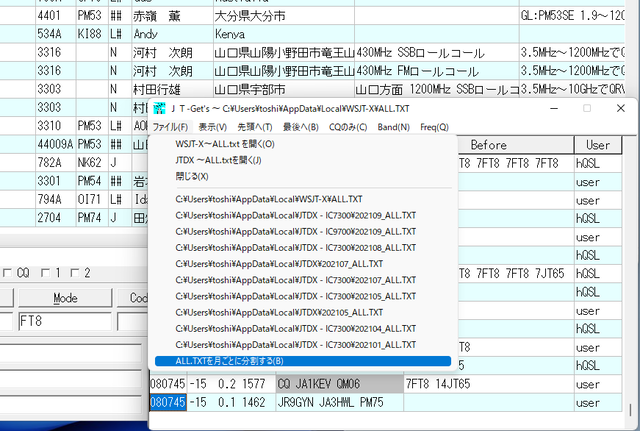The height and width of the screenshot is (431, 640).
Task: Click Kenya cell in background log
Action: [284, 34]
